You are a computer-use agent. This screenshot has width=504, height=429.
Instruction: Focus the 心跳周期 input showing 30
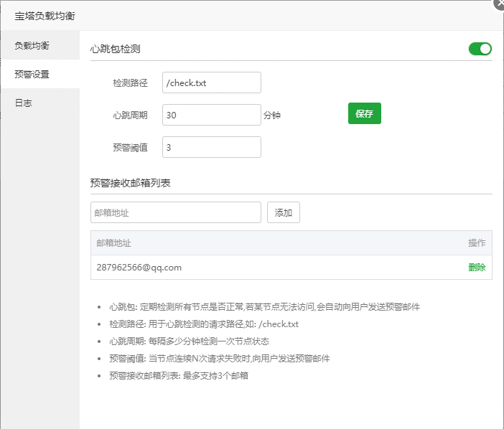click(x=211, y=115)
